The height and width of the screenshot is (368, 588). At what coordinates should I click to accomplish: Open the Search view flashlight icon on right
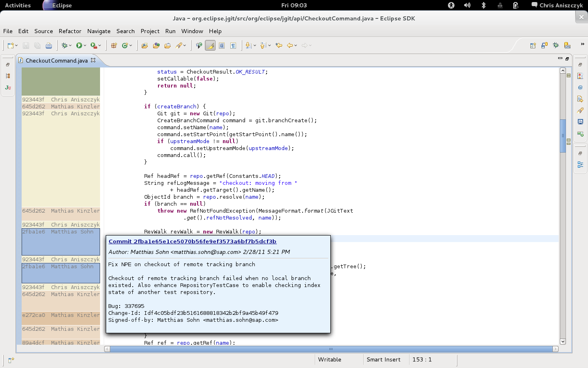580,110
